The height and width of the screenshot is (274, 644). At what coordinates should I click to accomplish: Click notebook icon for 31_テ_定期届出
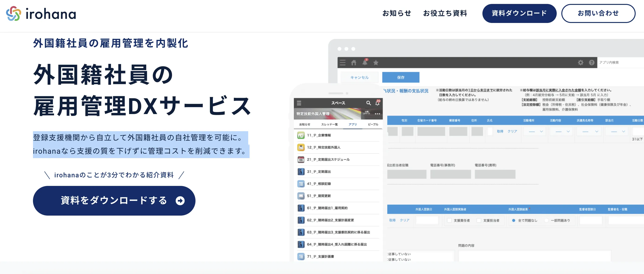(x=301, y=172)
